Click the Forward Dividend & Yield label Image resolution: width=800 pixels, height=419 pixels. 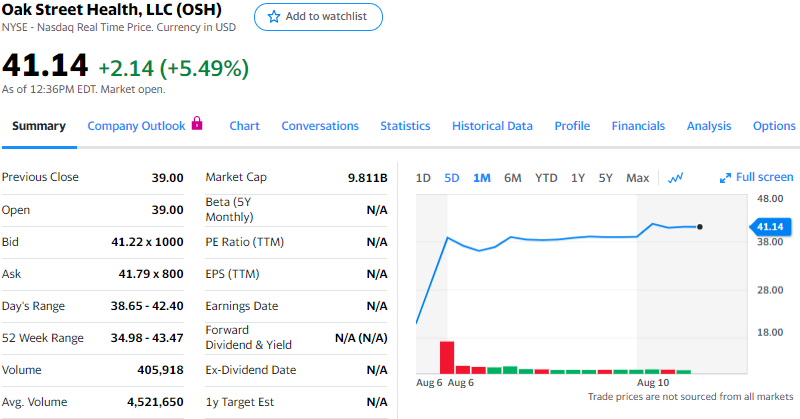pos(249,337)
